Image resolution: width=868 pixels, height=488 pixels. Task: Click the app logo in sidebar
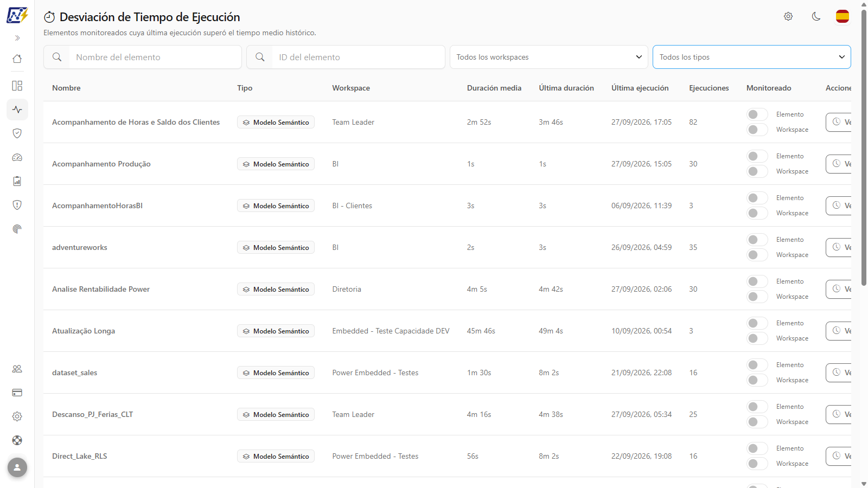(17, 15)
